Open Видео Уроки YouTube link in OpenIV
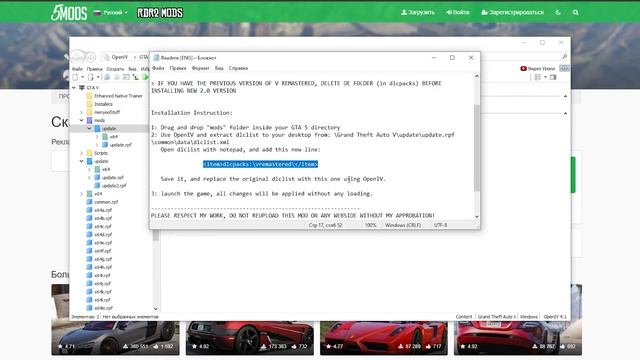Viewport: 640px width, 360px height. 538,69
